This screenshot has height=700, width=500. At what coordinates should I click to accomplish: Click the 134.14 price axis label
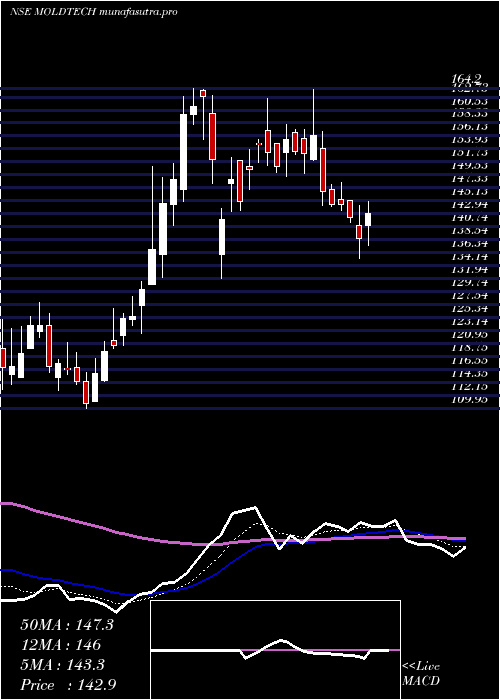tap(469, 257)
